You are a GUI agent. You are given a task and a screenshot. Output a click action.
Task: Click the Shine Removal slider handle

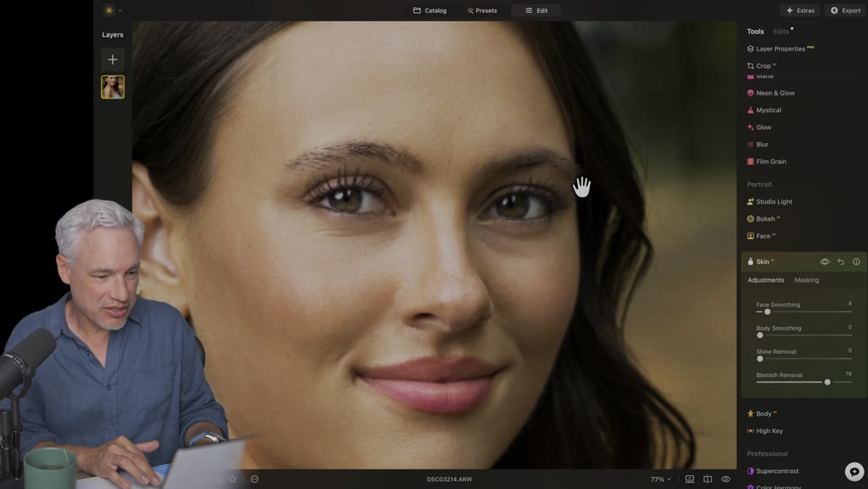pyautogui.click(x=759, y=359)
